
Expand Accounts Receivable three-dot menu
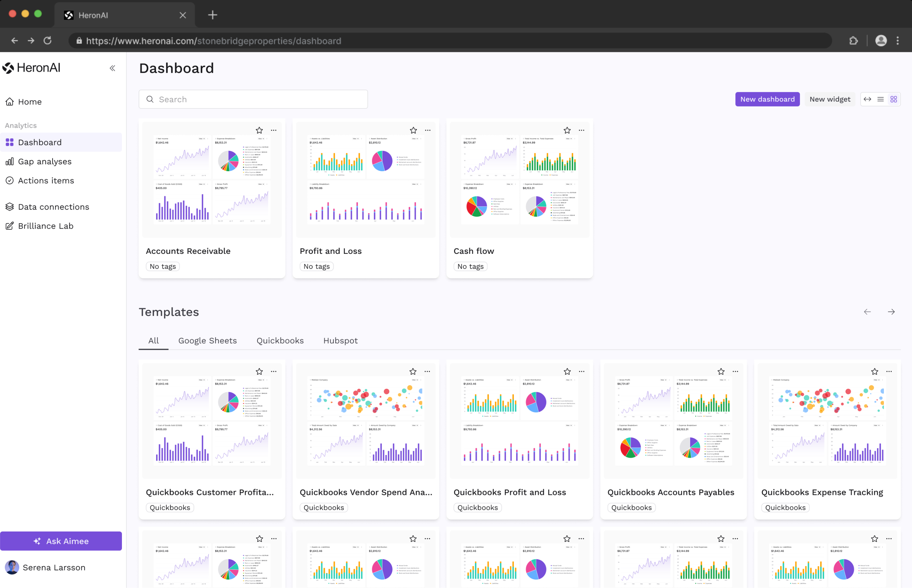tap(274, 131)
